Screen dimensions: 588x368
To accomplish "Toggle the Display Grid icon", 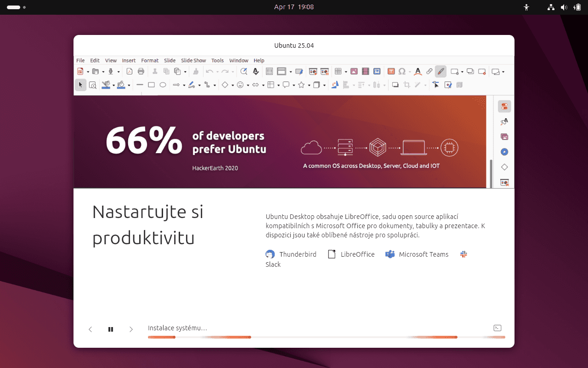I will [x=270, y=71].
